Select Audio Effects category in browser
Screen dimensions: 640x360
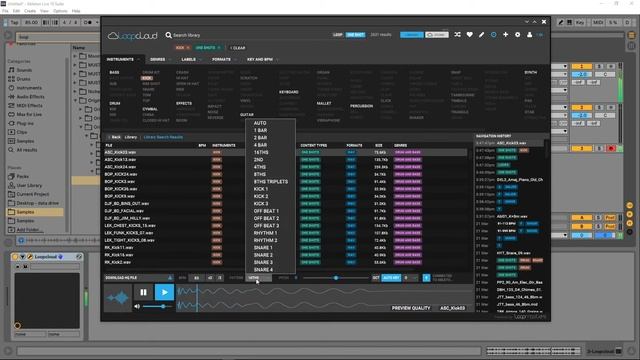[x=27, y=97]
